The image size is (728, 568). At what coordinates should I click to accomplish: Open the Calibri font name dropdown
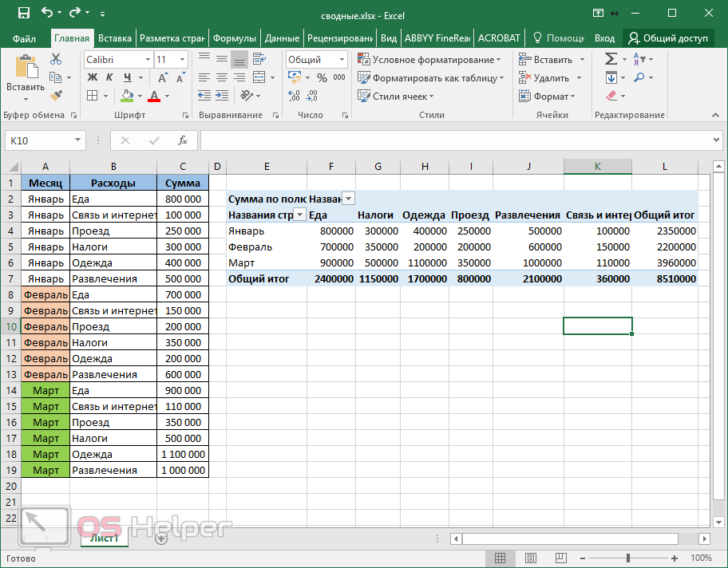[x=148, y=60]
